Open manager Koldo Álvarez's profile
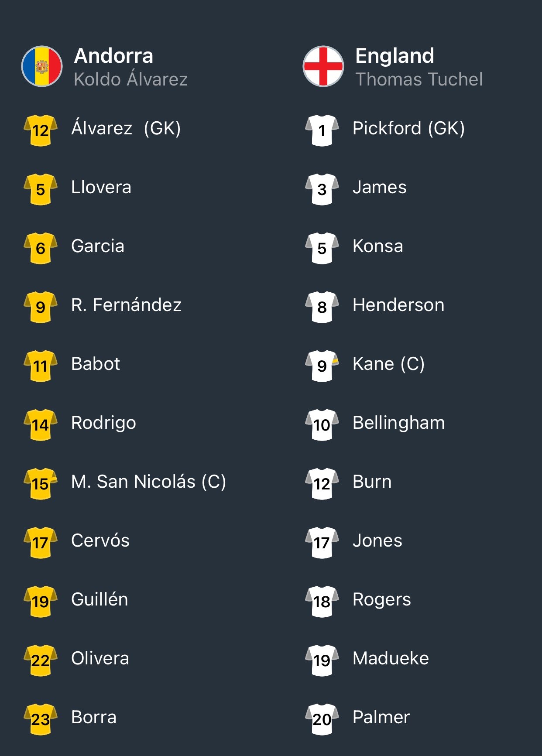 (x=131, y=79)
